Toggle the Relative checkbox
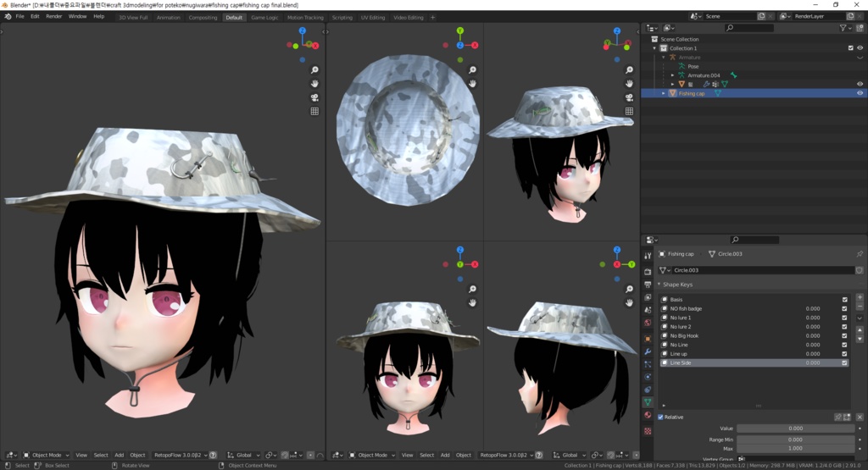The width and height of the screenshot is (868, 470). click(x=660, y=417)
